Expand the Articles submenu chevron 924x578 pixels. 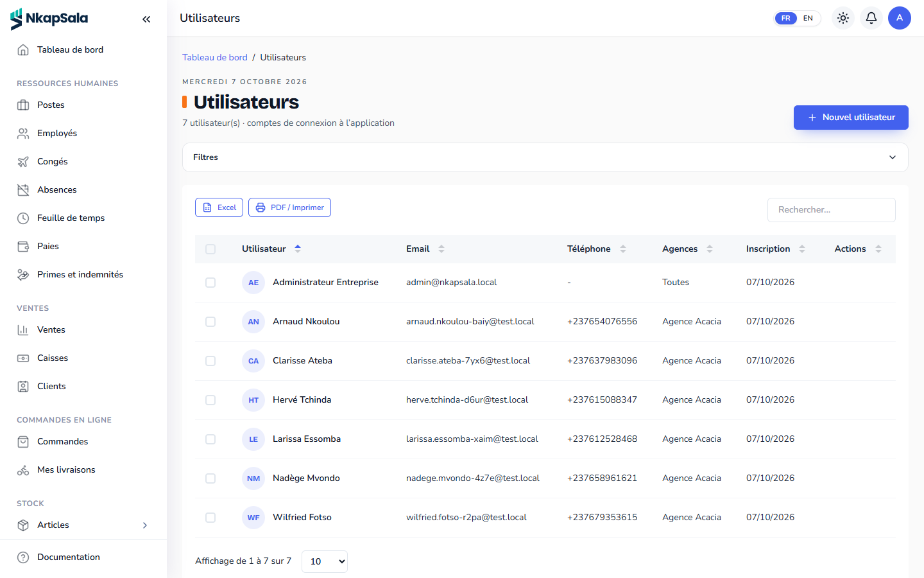[x=145, y=525]
